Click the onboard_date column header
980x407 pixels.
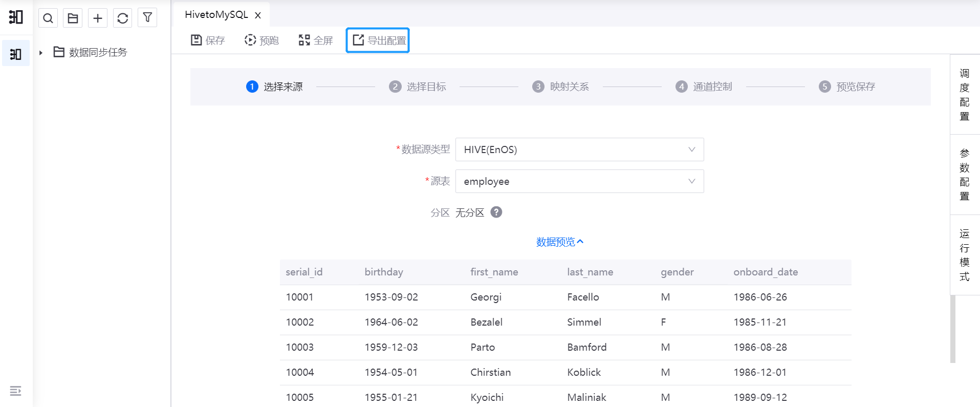tap(766, 272)
